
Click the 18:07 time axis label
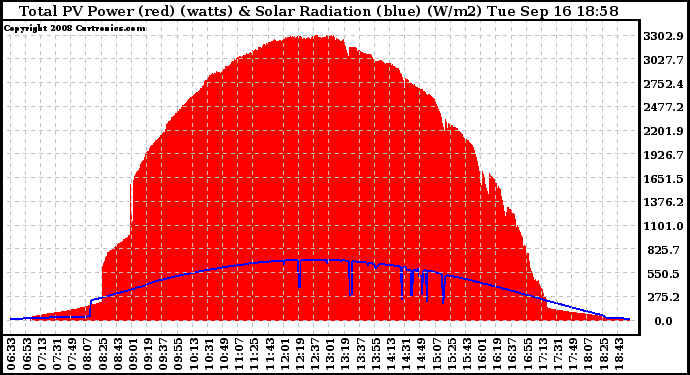click(x=587, y=353)
